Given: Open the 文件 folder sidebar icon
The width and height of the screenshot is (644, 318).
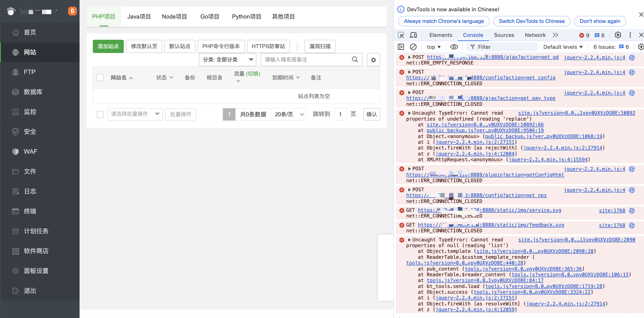Looking at the screenshot, I should click(15, 172).
